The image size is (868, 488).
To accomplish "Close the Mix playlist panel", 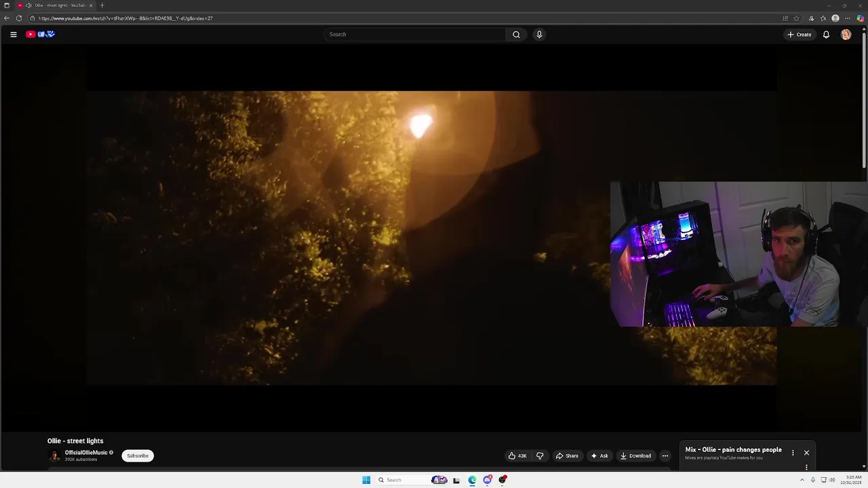I will (806, 453).
